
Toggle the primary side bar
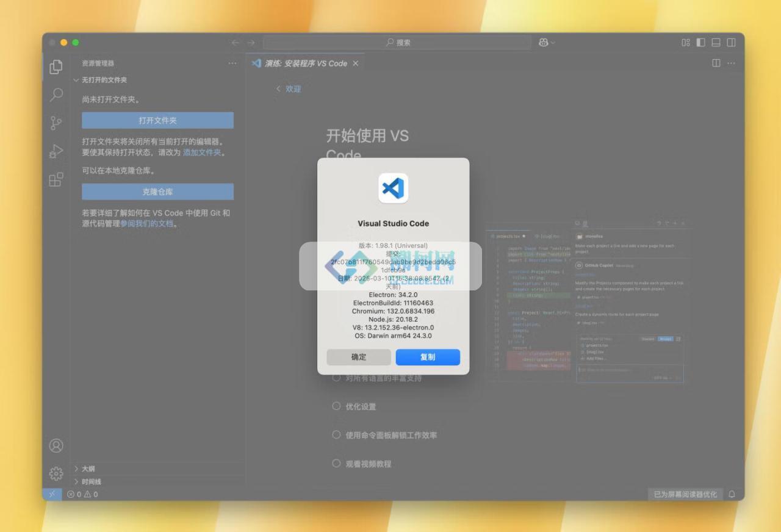(x=701, y=42)
